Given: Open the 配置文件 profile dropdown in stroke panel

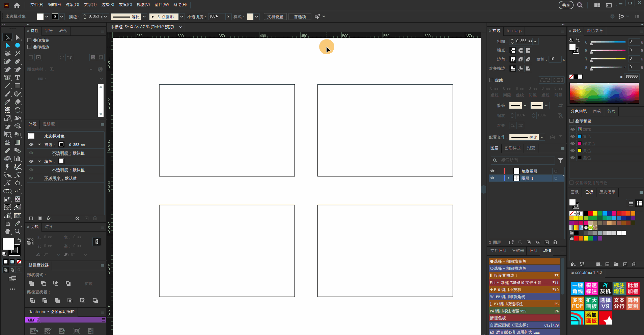Looking at the screenshot, I should point(542,137).
